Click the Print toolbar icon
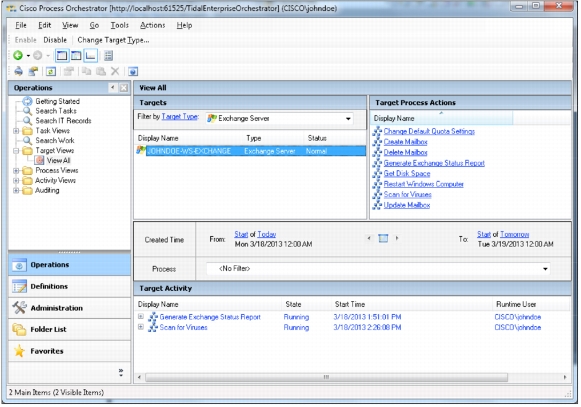The height and width of the screenshot is (407, 581). point(19,71)
